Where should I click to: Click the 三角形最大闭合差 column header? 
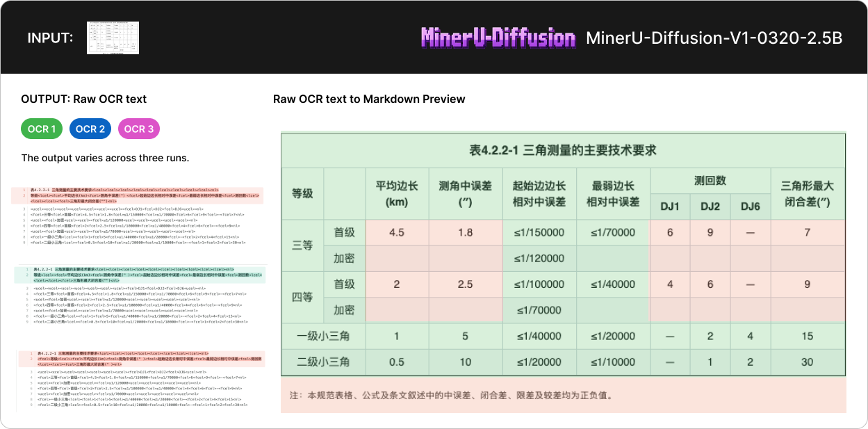(807, 193)
